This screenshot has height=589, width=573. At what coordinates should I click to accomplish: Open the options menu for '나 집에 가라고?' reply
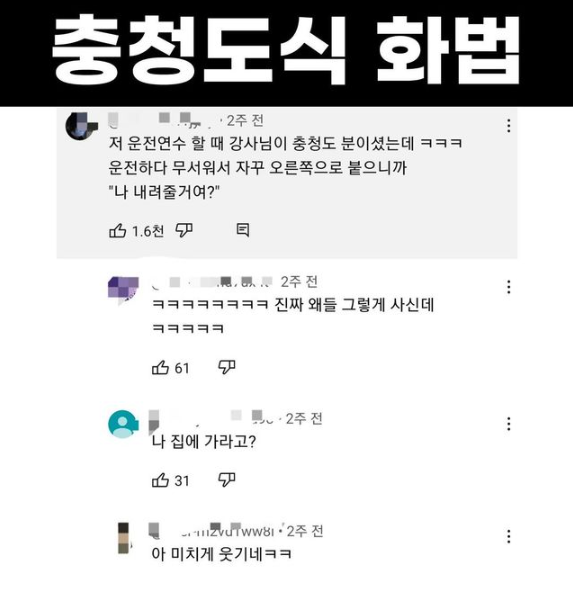(509, 424)
